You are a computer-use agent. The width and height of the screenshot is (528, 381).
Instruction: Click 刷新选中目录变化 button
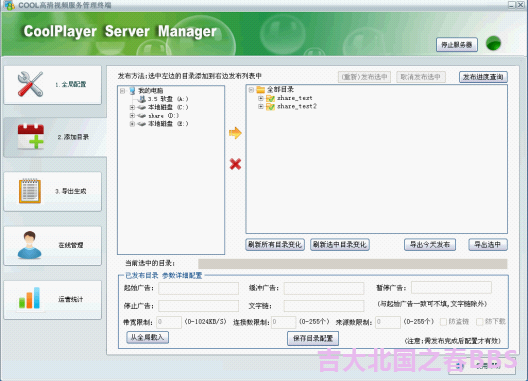click(340, 245)
